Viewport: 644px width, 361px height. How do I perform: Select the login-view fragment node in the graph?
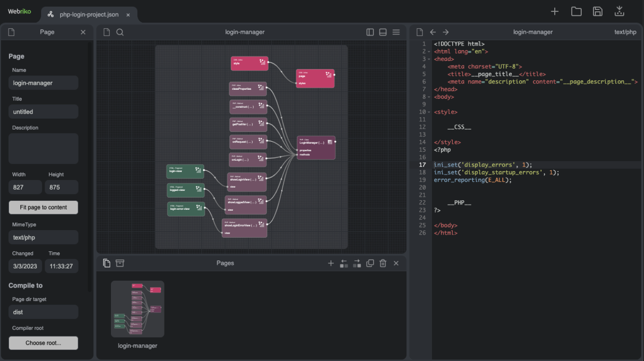tap(185, 171)
